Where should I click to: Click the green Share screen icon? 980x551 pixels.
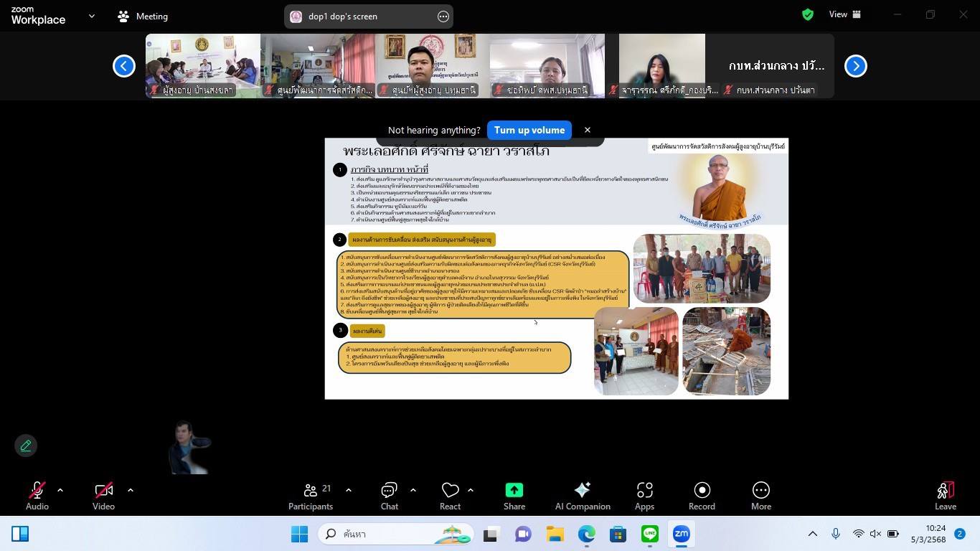click(514, 490)
